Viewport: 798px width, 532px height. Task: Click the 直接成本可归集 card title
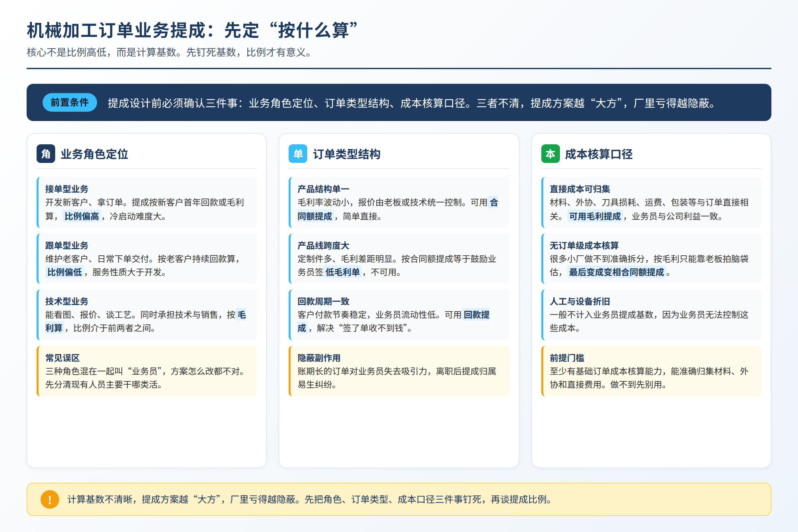pos(580,189)
